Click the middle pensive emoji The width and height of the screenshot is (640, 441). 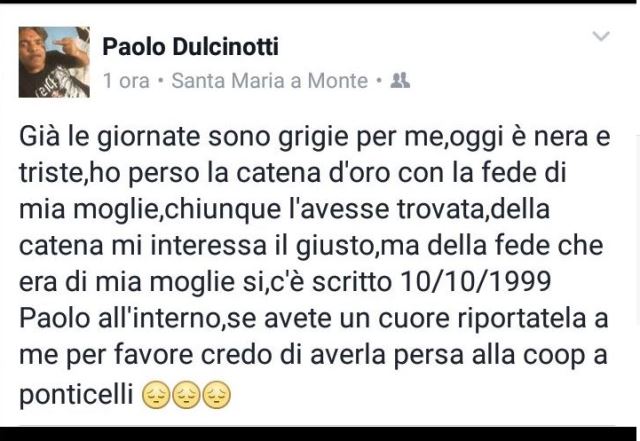pyautogui.click(x=186, y=395)
